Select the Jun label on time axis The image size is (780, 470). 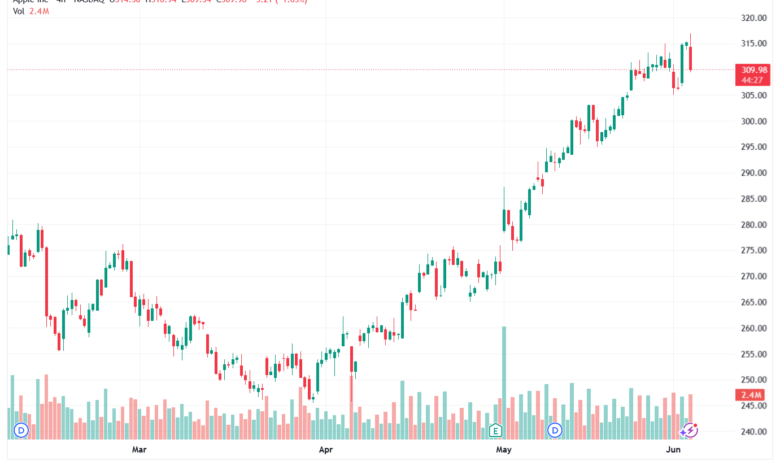click(673, 450)
